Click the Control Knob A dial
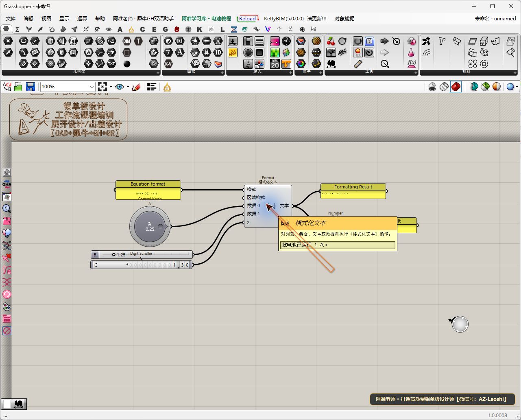The image size is (521, 420). pyautogui.click(x=150, y=227)
